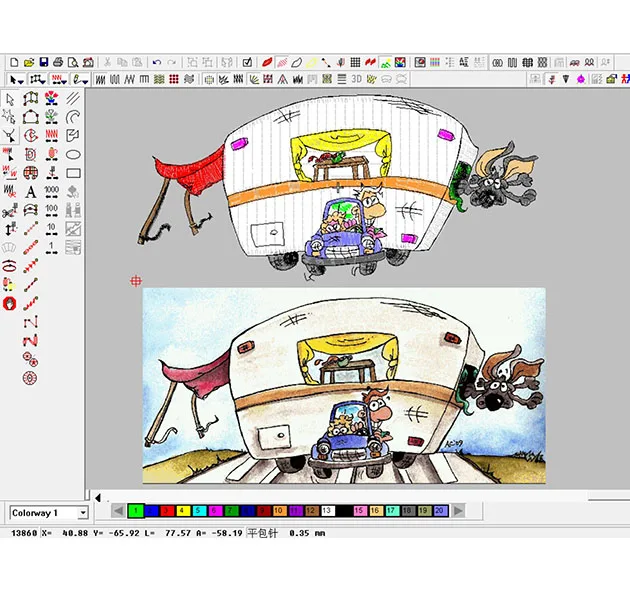The height and width of the screenshot is (591, 630).
Task: Open a file with the folder icon
Action: coord(29,62)
